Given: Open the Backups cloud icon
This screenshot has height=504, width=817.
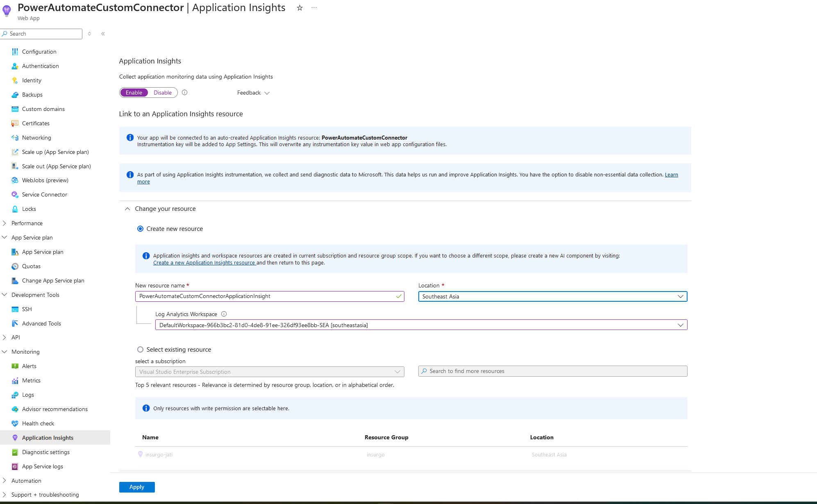Looking at the screenshot, I should (15, 95).
